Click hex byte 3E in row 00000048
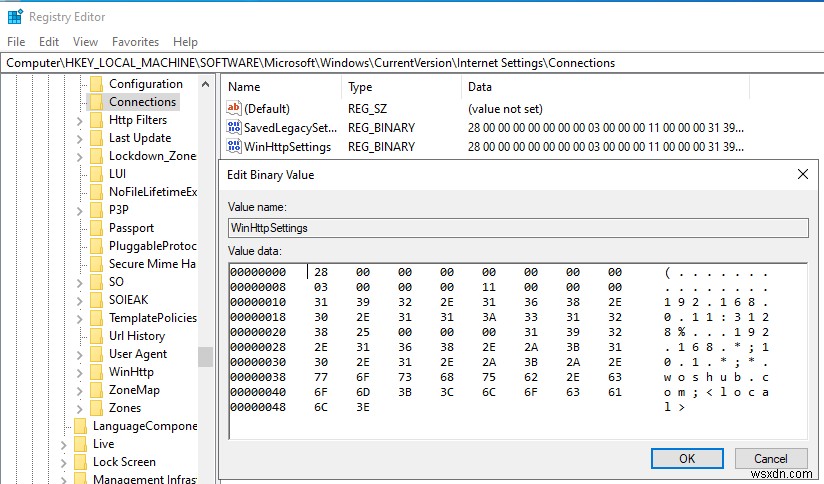 (x=363, y=407)
